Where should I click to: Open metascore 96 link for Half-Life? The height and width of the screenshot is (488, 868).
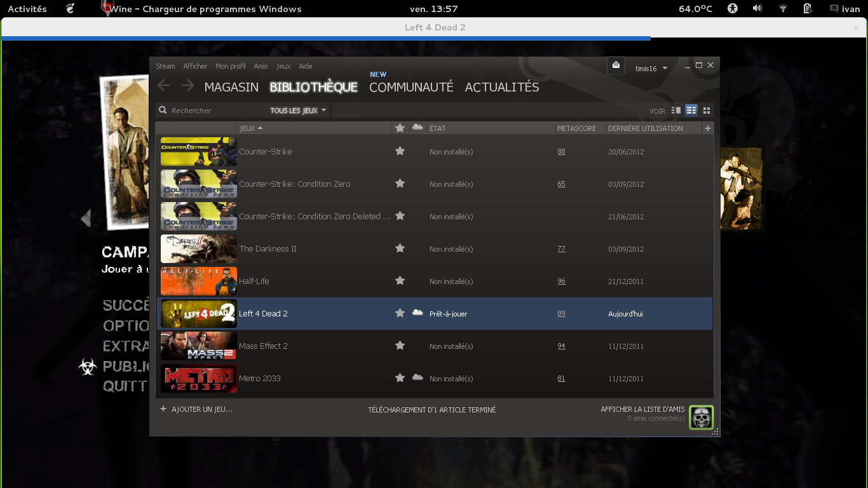[x=561, y=281]
